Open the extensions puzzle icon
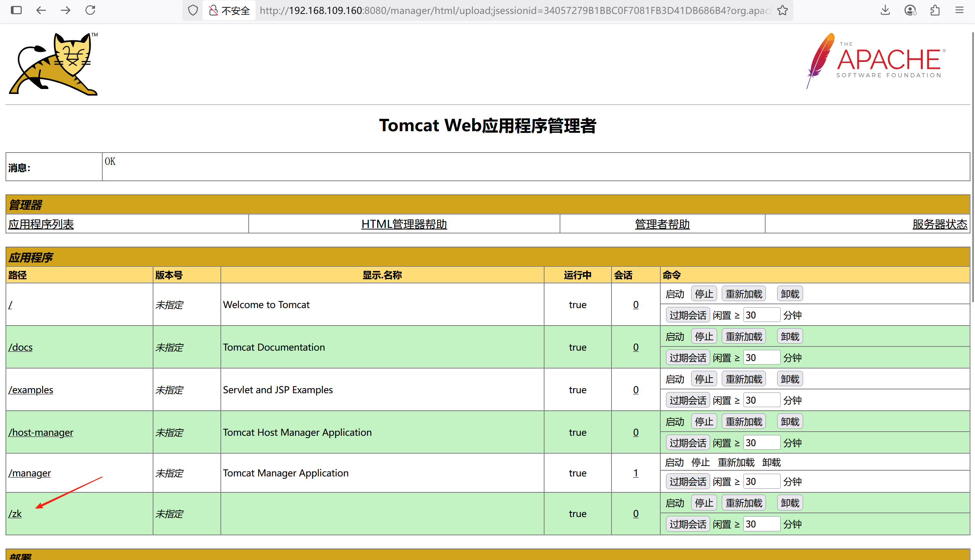Viewport: 975px width, 560px height. [935, 10]
